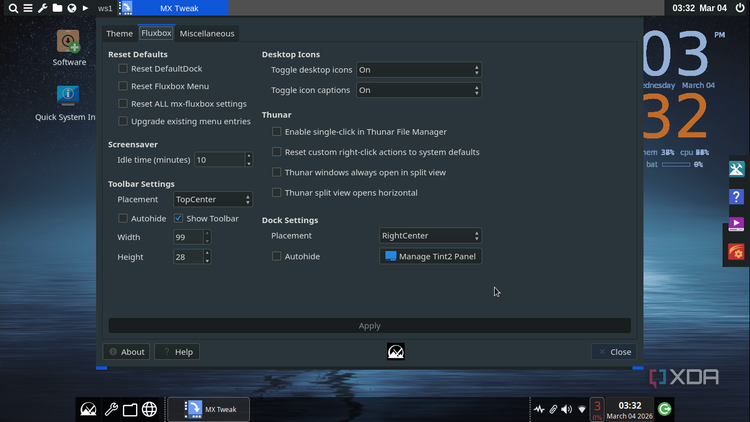Click the MX logo at dialog bottom center
Image resolution: width=750 pixels, height=422 pixels.
click(396, 352)
